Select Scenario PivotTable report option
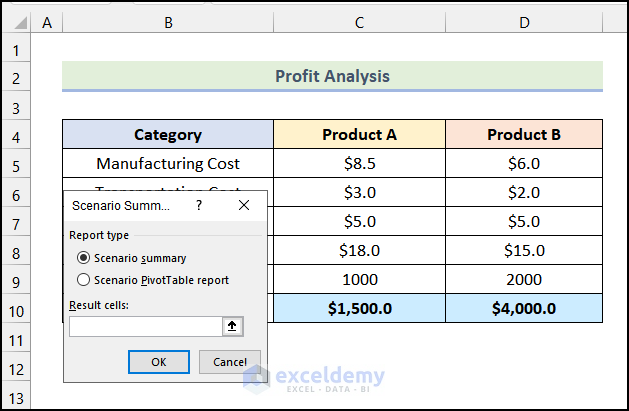This screenshot has height=411, width=629. coord(84,280)
